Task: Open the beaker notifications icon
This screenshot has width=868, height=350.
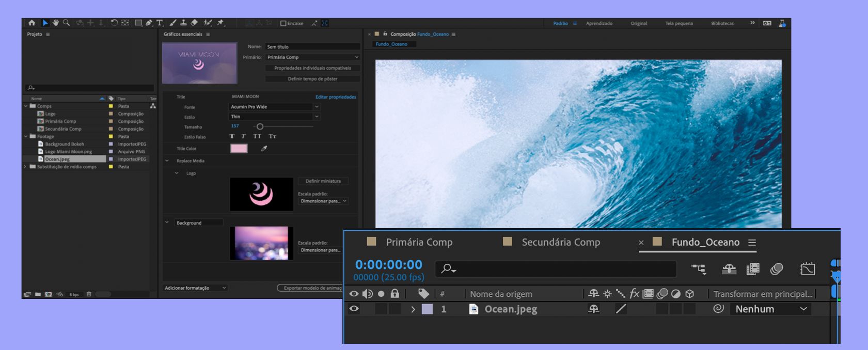Action: click(x=782, y=23)
